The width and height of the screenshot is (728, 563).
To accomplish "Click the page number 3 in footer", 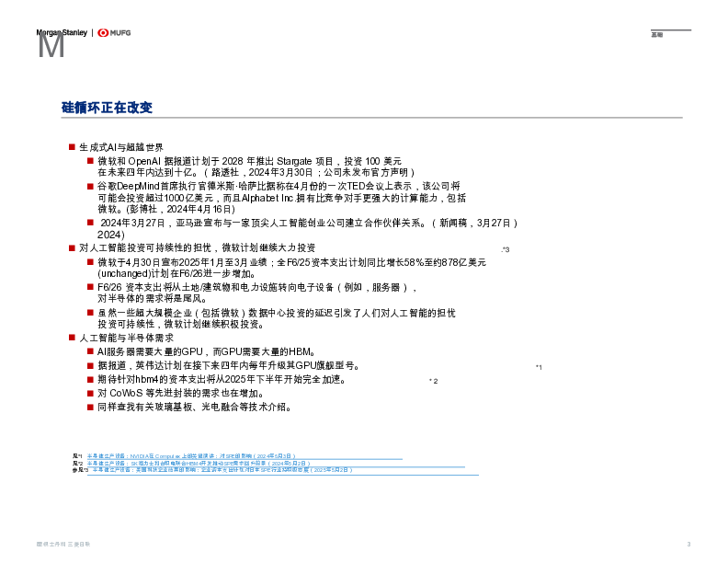I will point(689,544).
